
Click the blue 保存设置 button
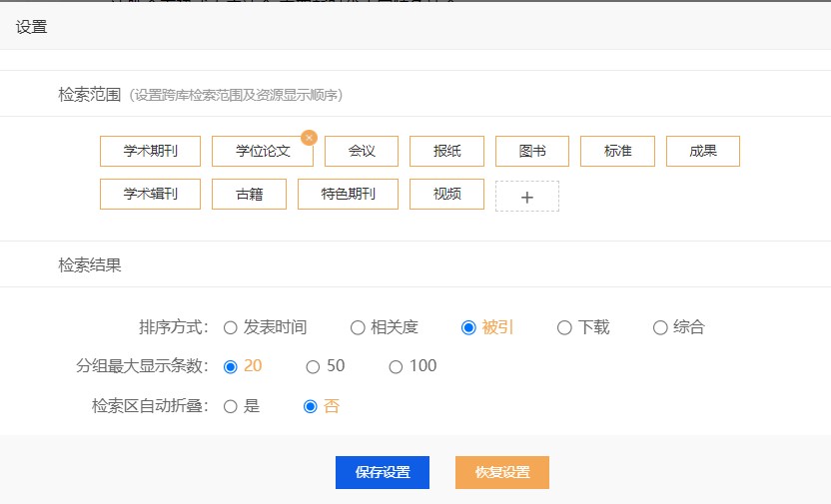pyautogui.click(x=382, y=472)
